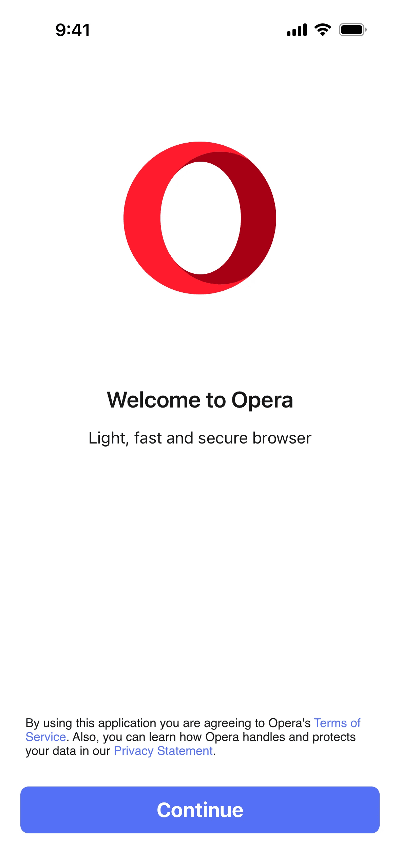The image size is (400, 868).
Task: Tap the blue Continue button
Action: pyautogui.click(x=200, y=810)
